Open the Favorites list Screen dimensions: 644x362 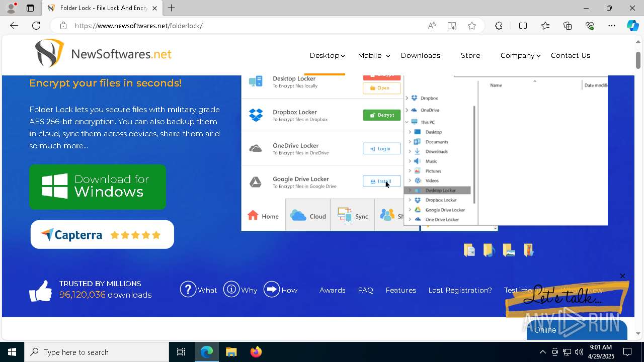click(x=545, y=26)
